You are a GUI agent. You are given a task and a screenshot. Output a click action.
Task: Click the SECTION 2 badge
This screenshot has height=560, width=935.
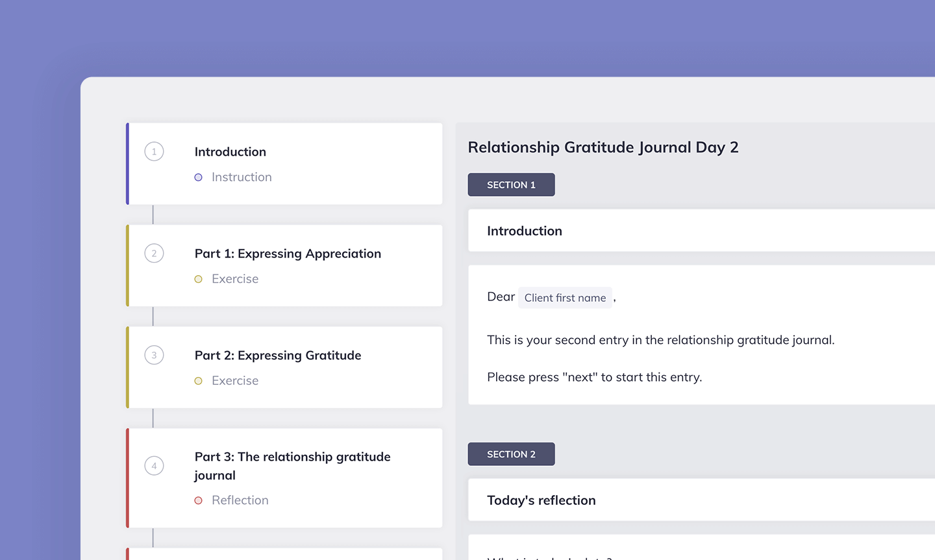pyautogui.click(x=511, y=454)
